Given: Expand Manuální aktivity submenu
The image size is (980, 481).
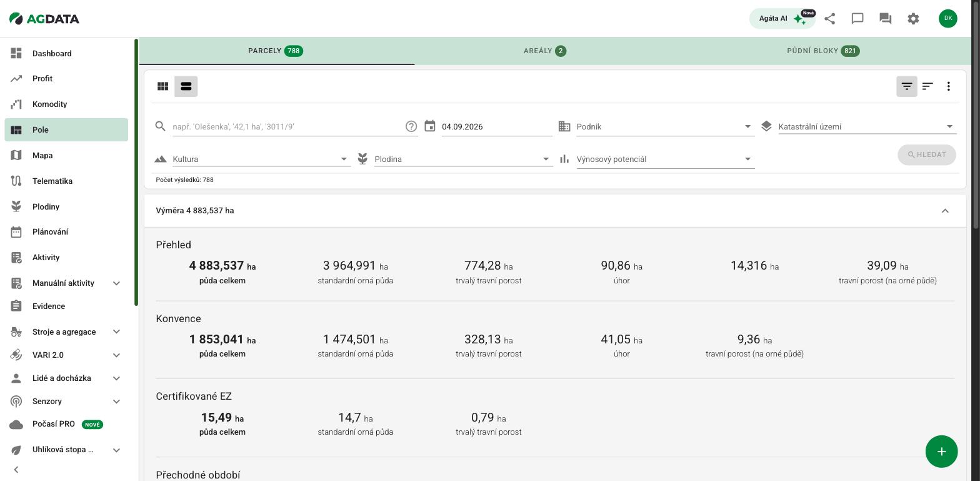Looking at the screenshot, I should (116, 283).
